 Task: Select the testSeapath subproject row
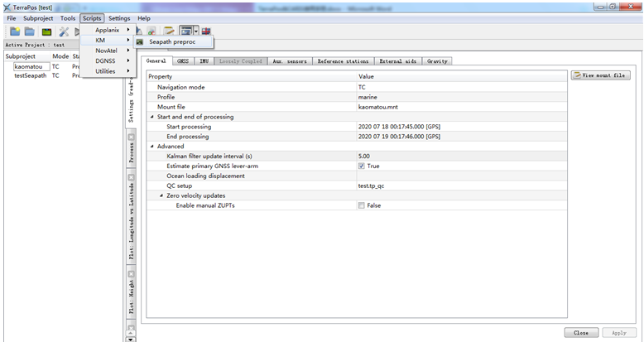[x=31, y=75]
